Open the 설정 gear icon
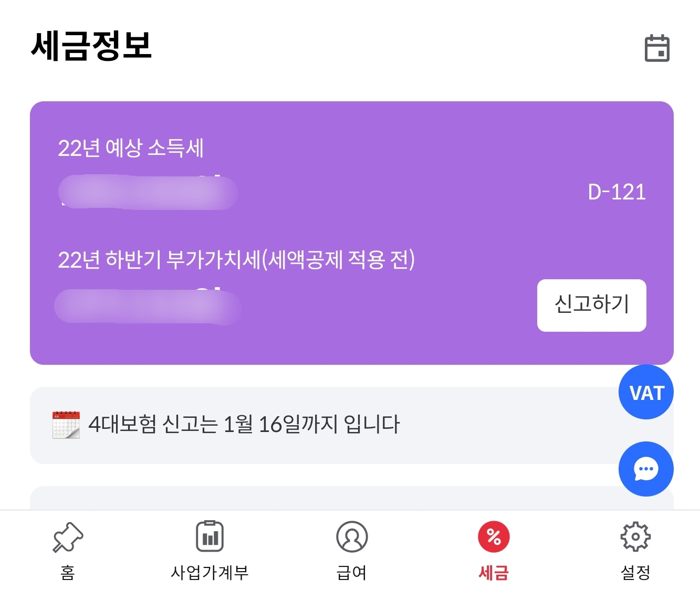Viewport: 700px width, 590px height. [x=635, y=536]
